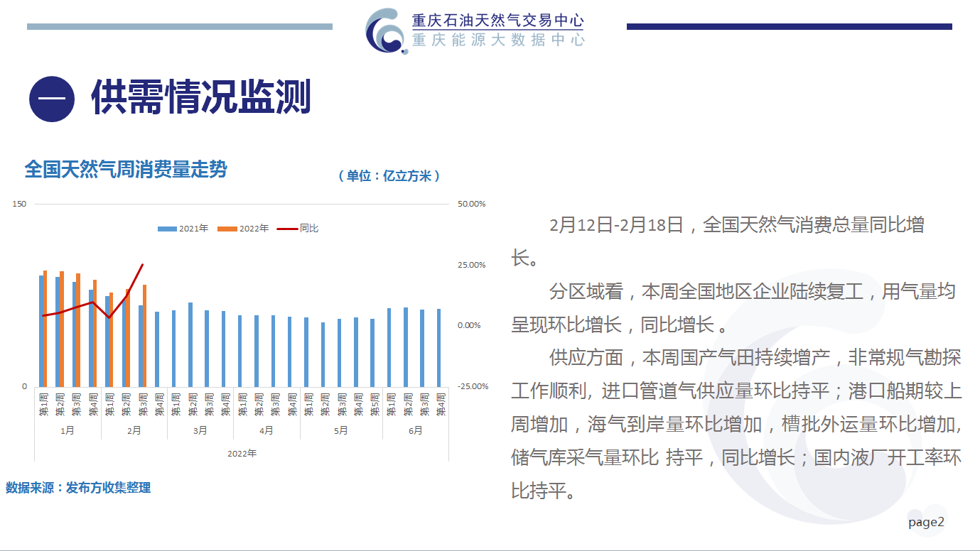Screen dimensions: 980x551
Task: Click the 第5周 label under 5月
Action: (374, 403)
